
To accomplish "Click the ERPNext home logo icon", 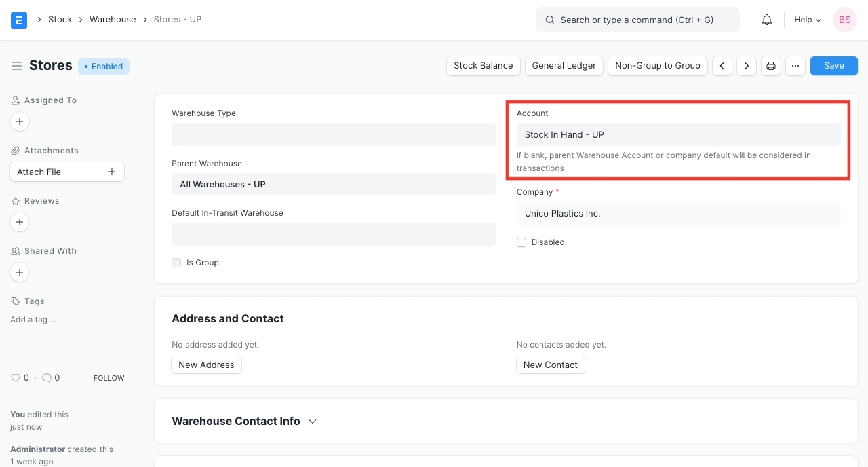I will click(19, 20).
